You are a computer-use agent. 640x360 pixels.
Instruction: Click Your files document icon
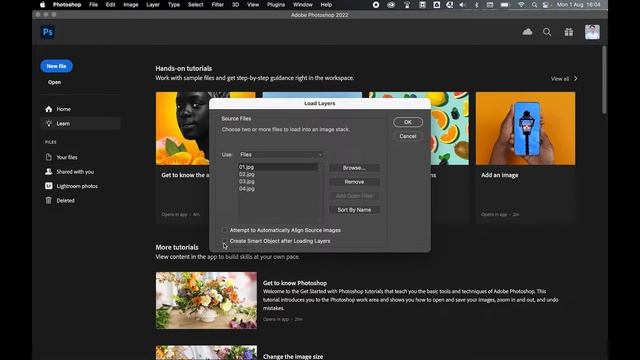(49, 157)
